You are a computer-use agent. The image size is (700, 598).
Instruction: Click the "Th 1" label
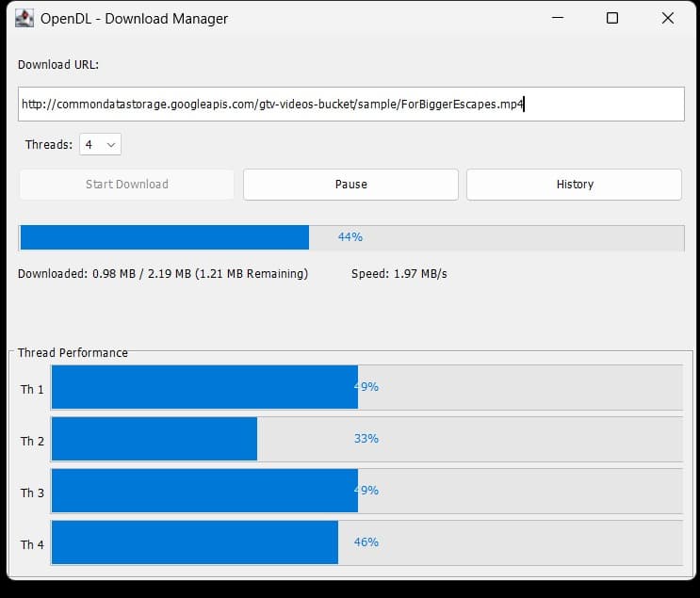[32, 390]
